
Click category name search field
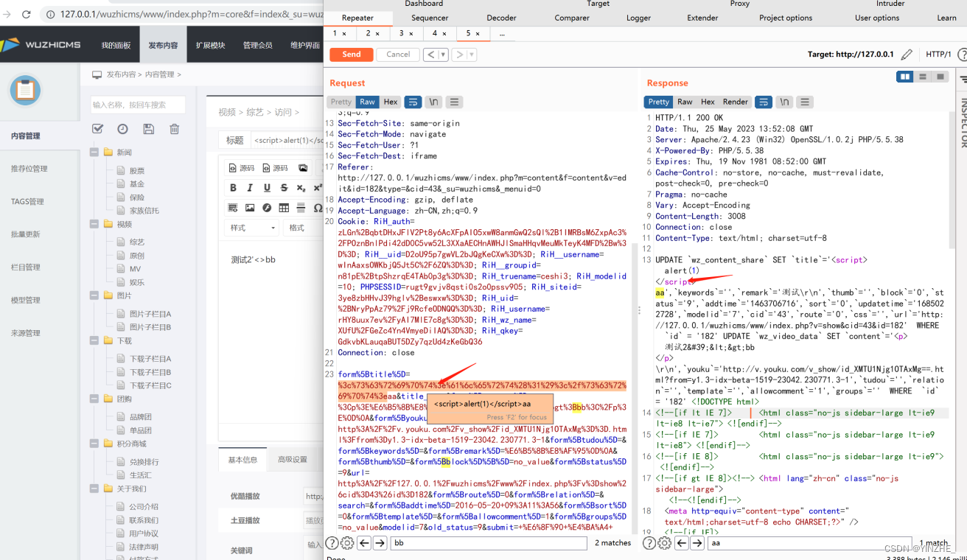pos(137,105)
